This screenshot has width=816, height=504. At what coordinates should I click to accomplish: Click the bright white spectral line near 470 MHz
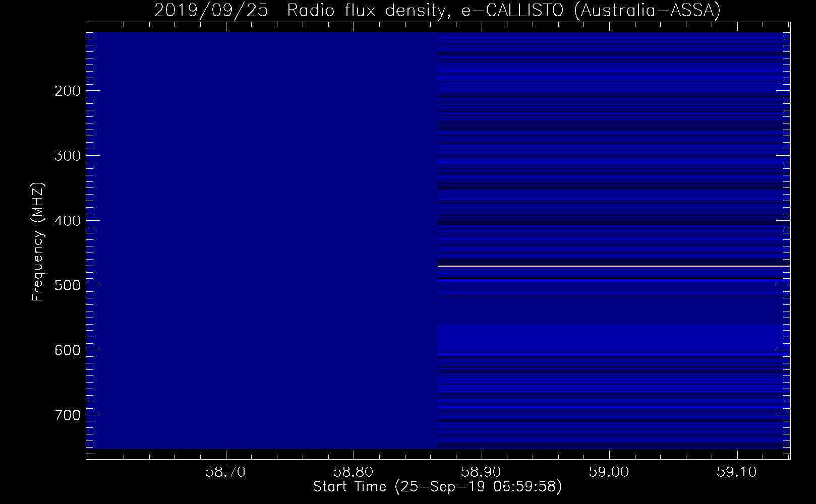614,266
